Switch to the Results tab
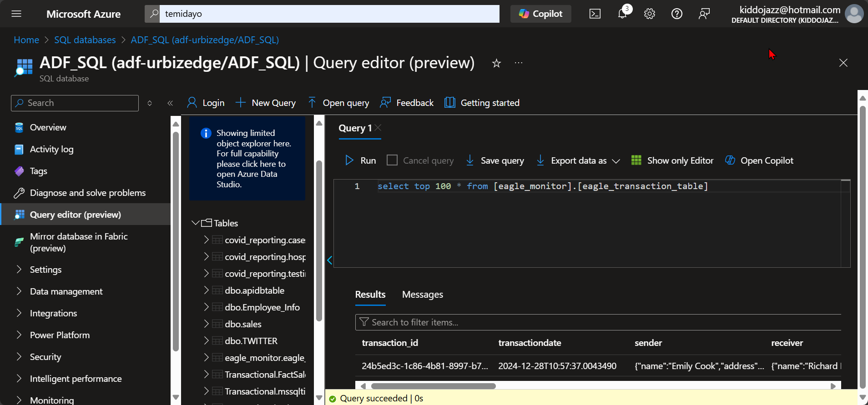This screenshot has height=405, width=868. click(x=370, y=295)
